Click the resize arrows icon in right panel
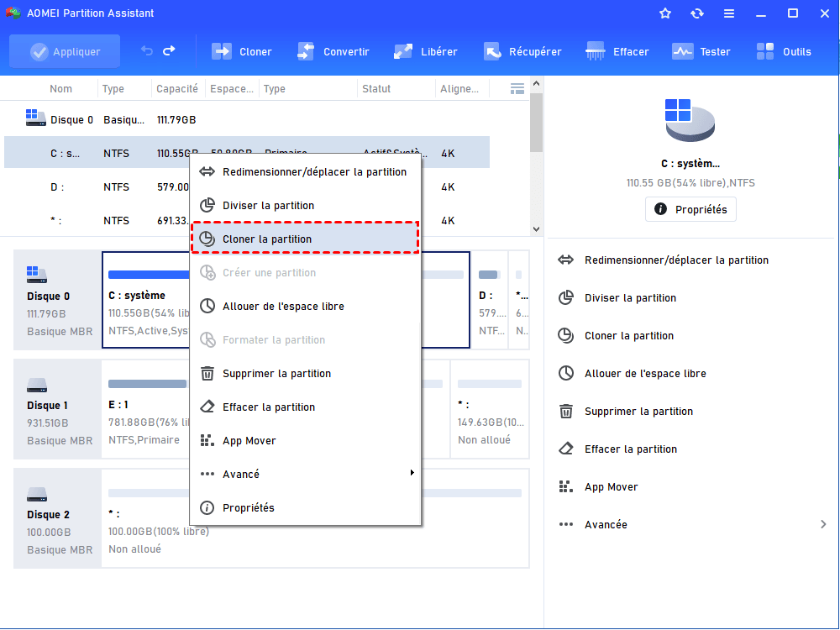The height and width of the screenshot is (630, 840). point(565,260)
